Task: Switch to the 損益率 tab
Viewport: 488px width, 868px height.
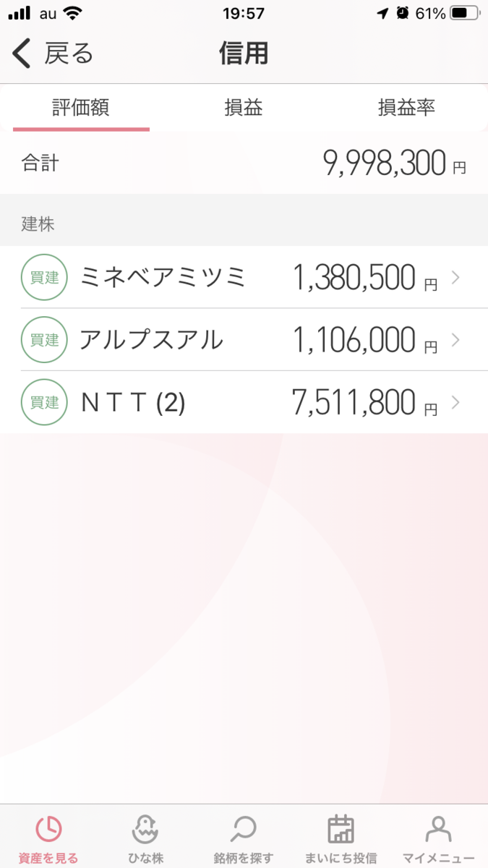Action: tap(406, 109)
